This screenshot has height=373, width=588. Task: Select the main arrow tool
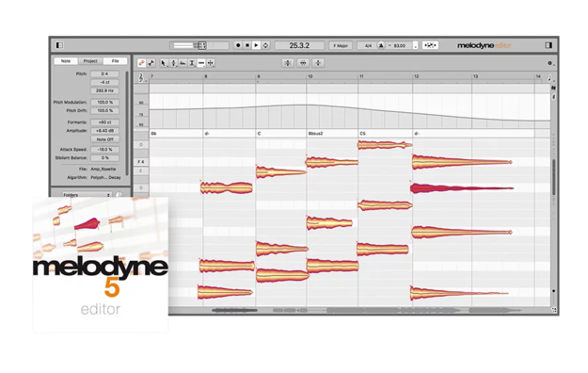[163, 63]
